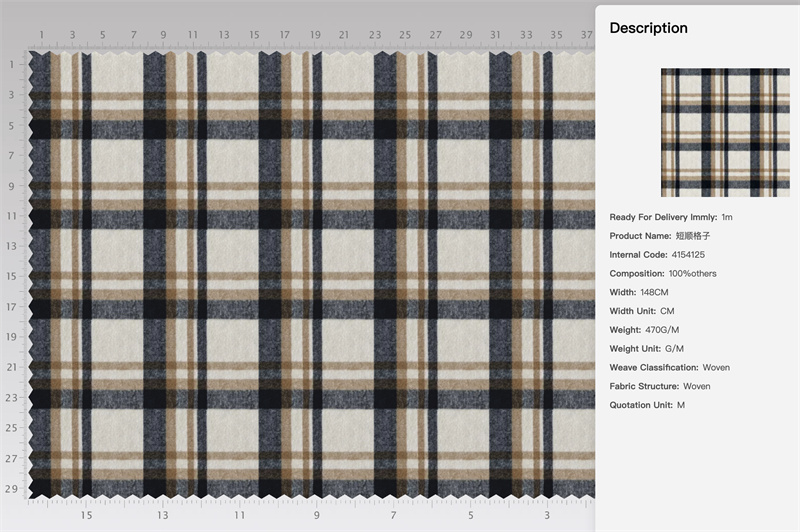800x532 pixels.
Task: Click the plaid fabric thumbnail in Description
Action: [x=725, y=133]
